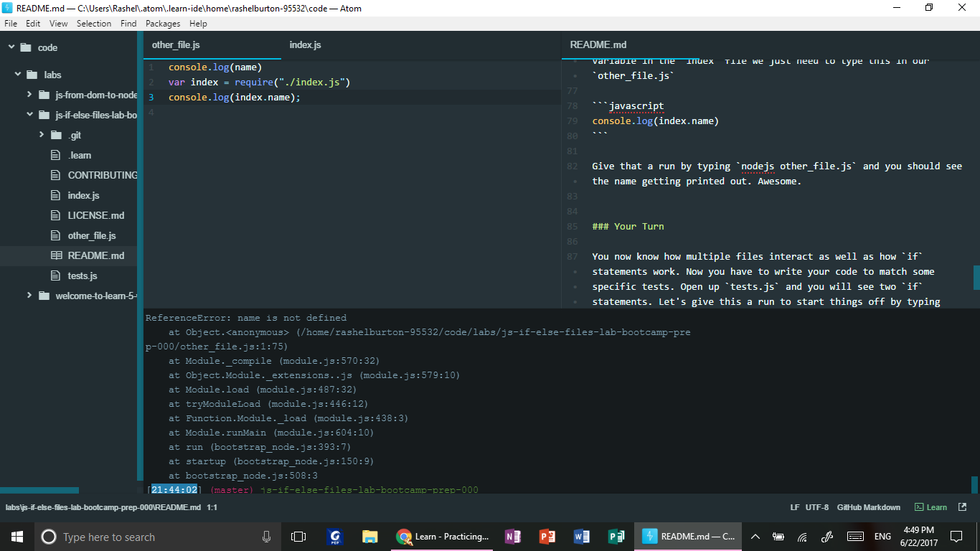Click the js-from-dom-to-node folder icon

44,95
